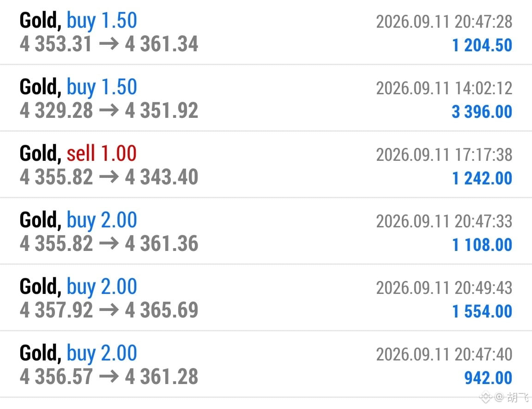Open Gold buy 2.00 trade closing at 4 361.28
The width and height of the screenshot is (532, 409).
click(x=266, y=364)
